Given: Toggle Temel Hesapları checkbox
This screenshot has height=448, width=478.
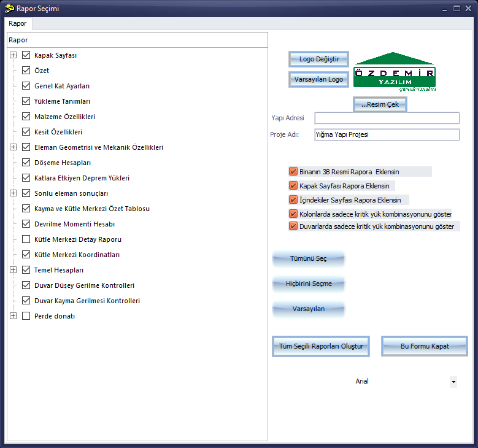Looking at the screenshot, I should tap(26, 270).
